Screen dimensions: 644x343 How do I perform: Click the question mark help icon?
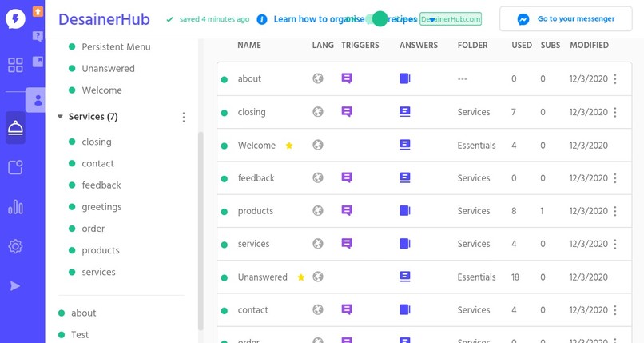[x=38, y=36]
